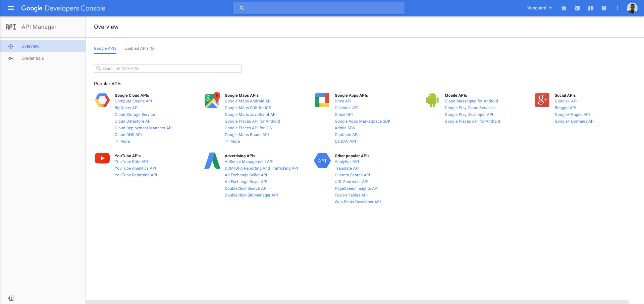This screenshot has height=304, width=644.
Task: Open Google Maps JavaScript API link
Action: tap(251, 115)
